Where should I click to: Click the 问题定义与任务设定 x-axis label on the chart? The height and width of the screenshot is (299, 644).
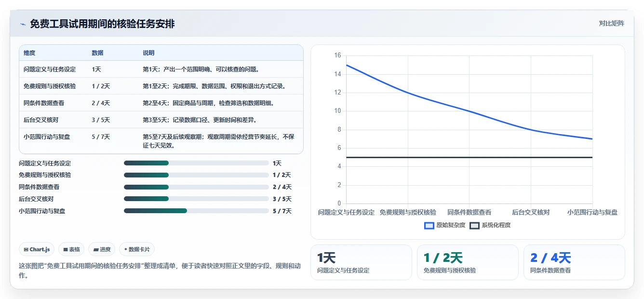[x=347, y=212]
